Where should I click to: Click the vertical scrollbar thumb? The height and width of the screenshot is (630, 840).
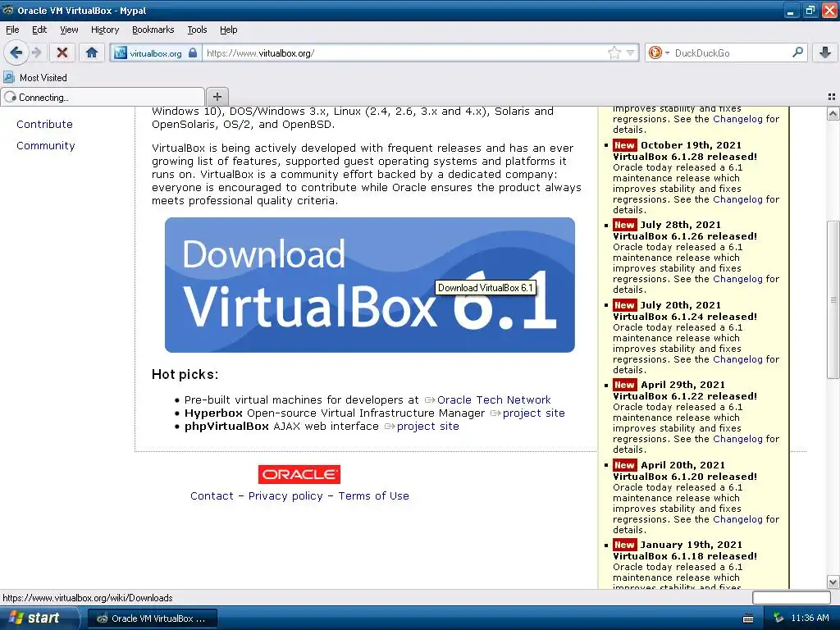(833, 300)
